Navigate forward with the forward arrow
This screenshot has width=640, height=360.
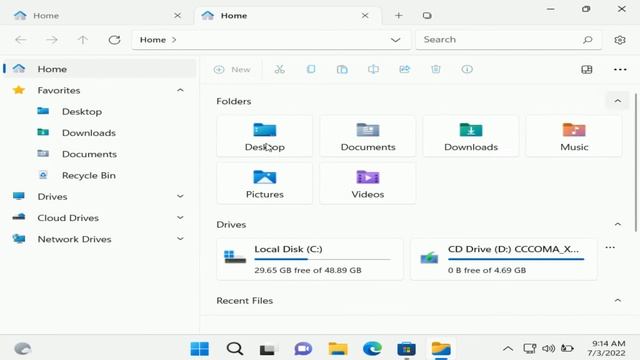[51, 40]
